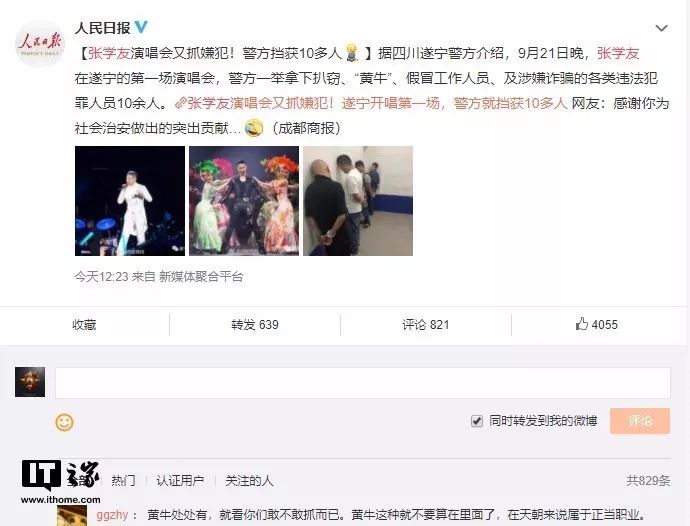Open the post options chevron menu
The height and width of the screenshot is (526, 690).
[x=661, y=28]
